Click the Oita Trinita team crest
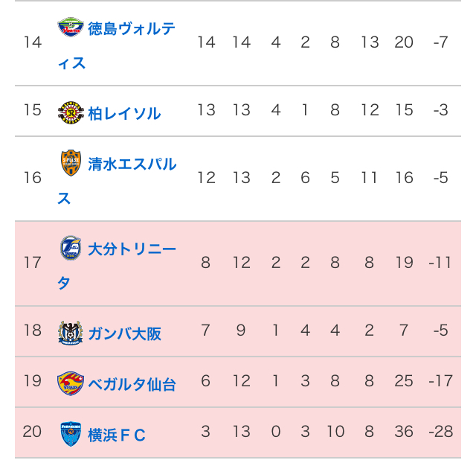Screen dimensions: 476x463 coord(71,248)
